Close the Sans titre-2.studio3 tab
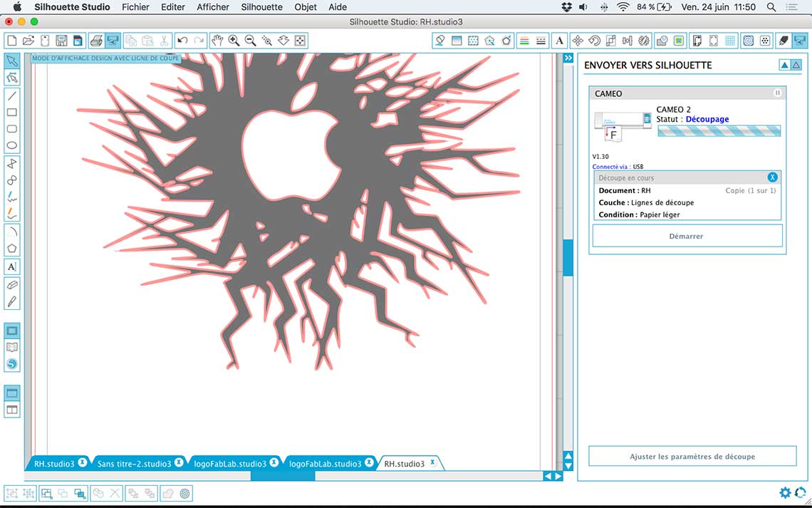Screen dimensions: 812x508 click(x=179, y=462)
